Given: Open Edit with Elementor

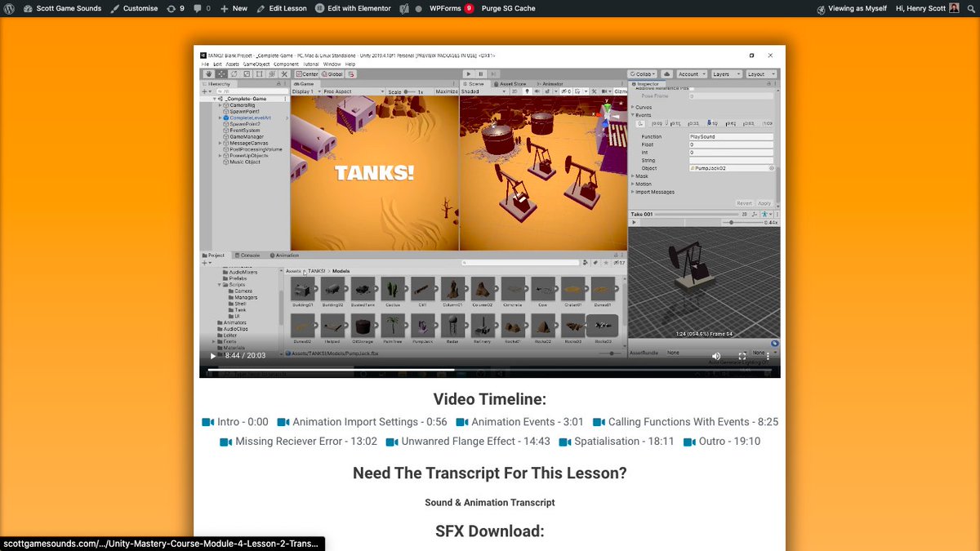Looking at the screenshot, I should 353,8.
